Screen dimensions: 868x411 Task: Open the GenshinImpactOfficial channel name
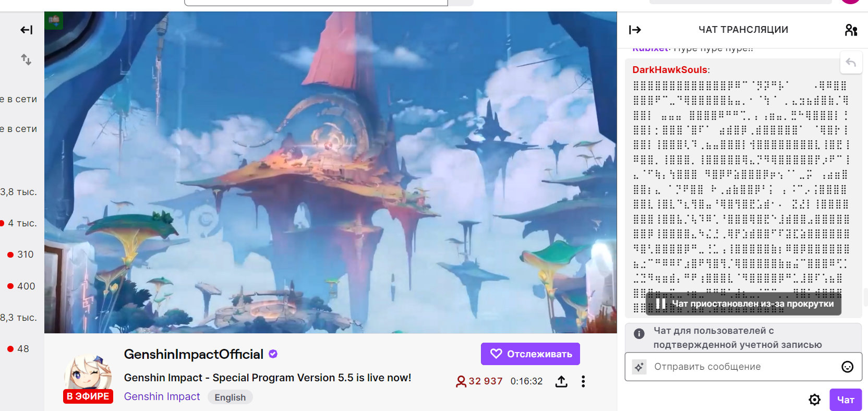pos(194,354)
